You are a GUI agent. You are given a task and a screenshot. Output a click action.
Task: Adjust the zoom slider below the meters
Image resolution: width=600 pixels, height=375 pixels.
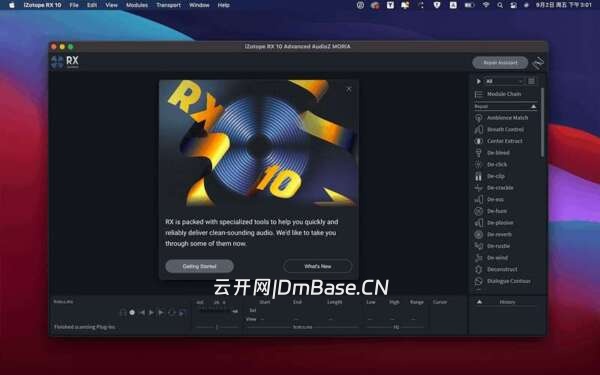217,327
